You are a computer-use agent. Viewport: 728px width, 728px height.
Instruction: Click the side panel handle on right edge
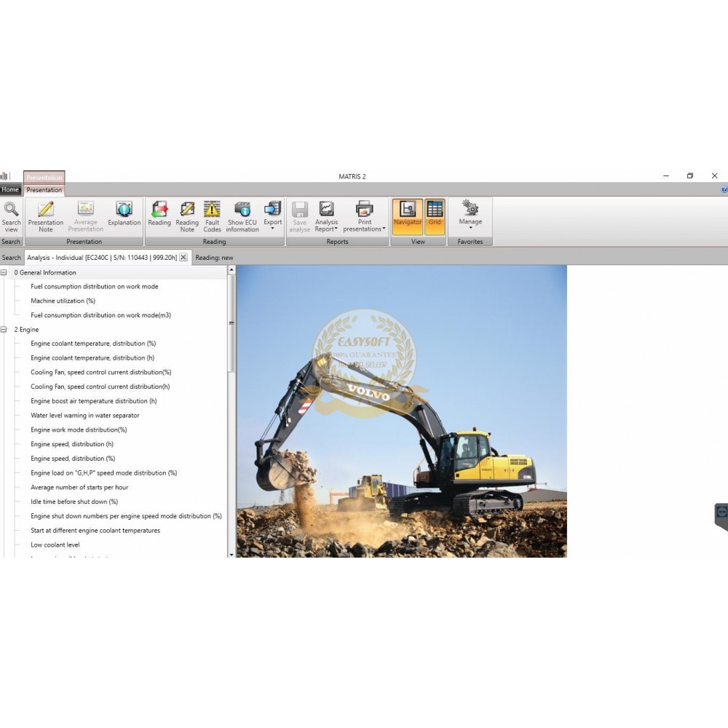[721, 517]
